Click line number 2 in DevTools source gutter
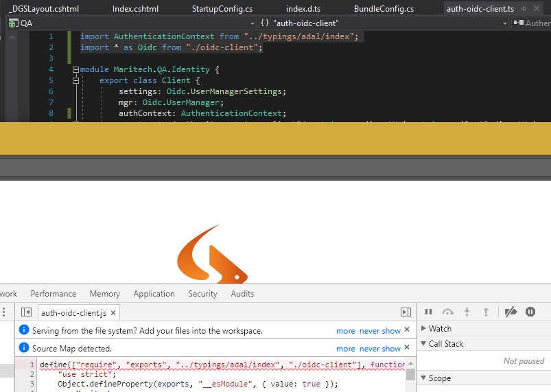This screenshot has width=551, height=392. coord(32,374)
